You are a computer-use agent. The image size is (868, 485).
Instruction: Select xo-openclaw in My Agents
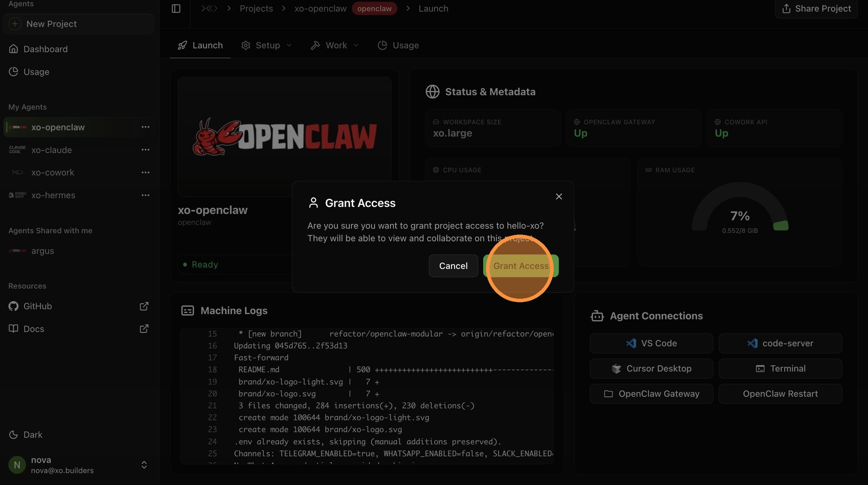(78, 127)
